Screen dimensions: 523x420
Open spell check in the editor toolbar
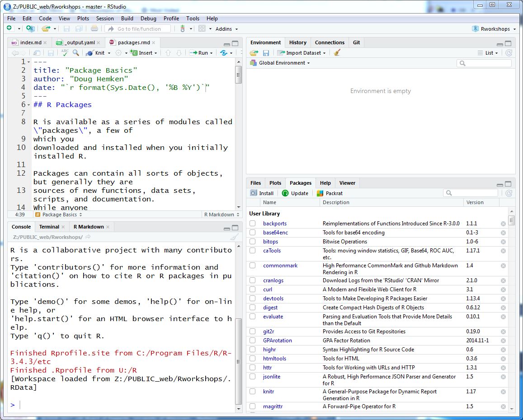point(66,52)
